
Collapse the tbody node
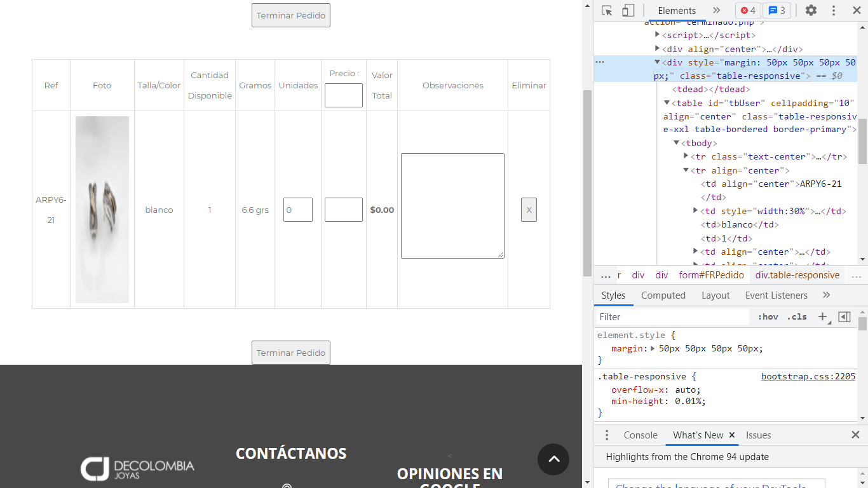click(676, 143)
